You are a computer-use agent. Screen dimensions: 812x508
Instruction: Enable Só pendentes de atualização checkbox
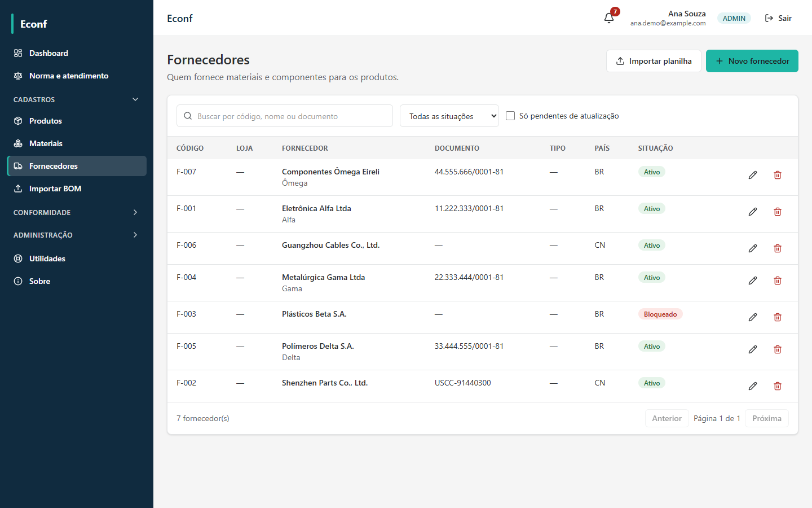point(510,116)
